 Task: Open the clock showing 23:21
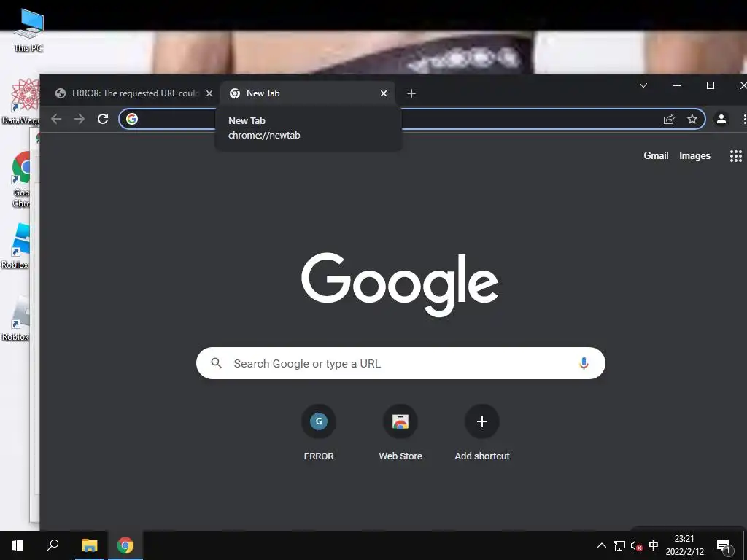click(684, 545)
